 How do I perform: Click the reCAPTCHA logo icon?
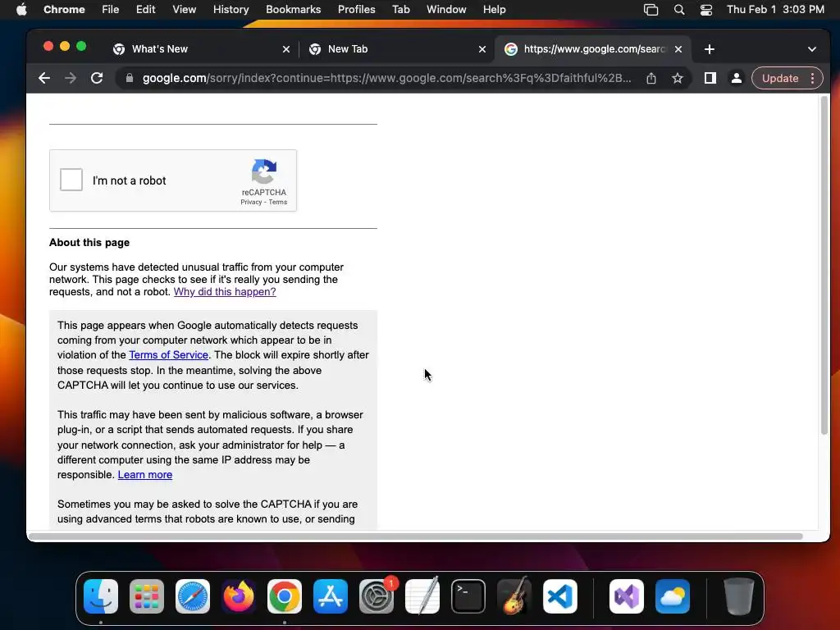(263, 171)
